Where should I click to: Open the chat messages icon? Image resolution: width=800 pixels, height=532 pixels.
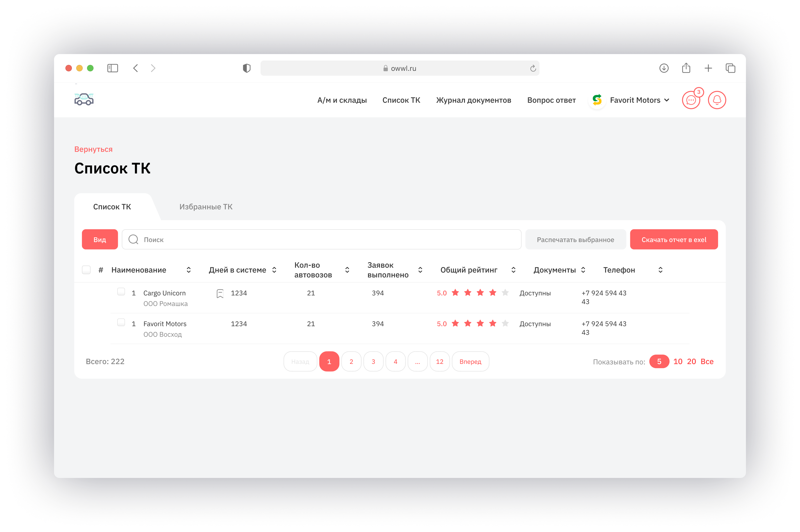click(x=691, y=100)
